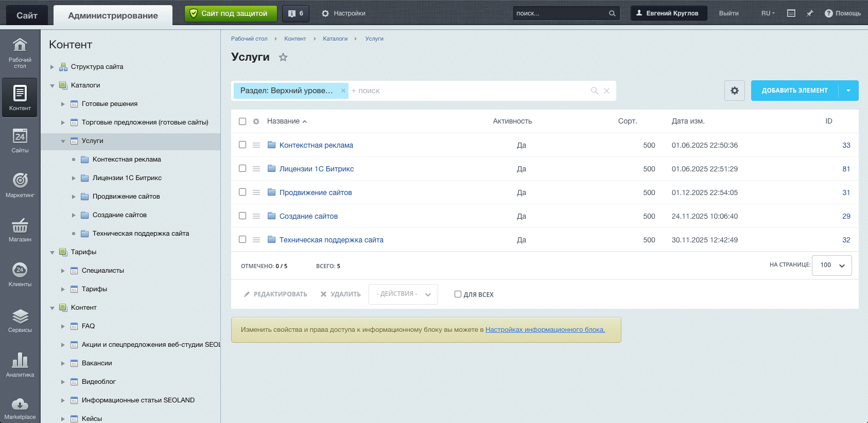Open the Действия actions dropdown
Viewport: 868px width, 423px height.
coord(403,294)
